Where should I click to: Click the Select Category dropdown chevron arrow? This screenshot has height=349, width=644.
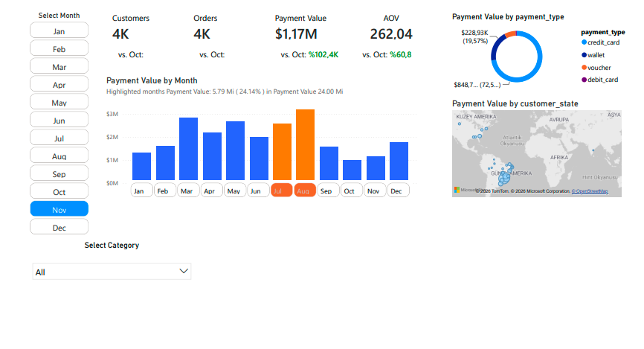coord(184,272)
